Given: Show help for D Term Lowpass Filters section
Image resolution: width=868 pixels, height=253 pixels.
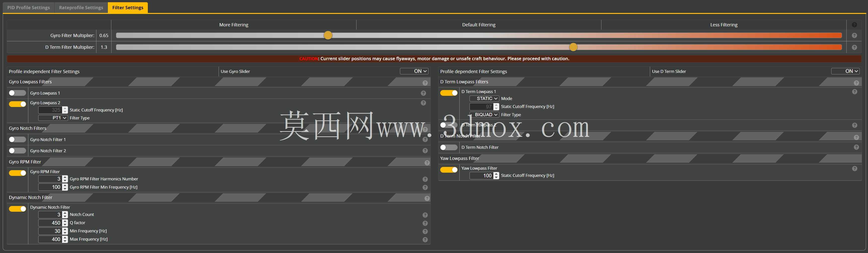Looking at the screenshot, I should coord(857,83).
